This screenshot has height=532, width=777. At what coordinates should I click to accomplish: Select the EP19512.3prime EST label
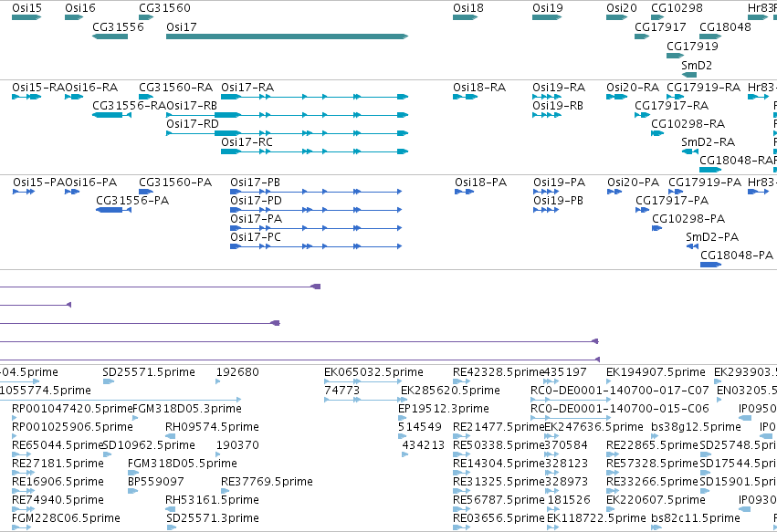tap(444, 409)
